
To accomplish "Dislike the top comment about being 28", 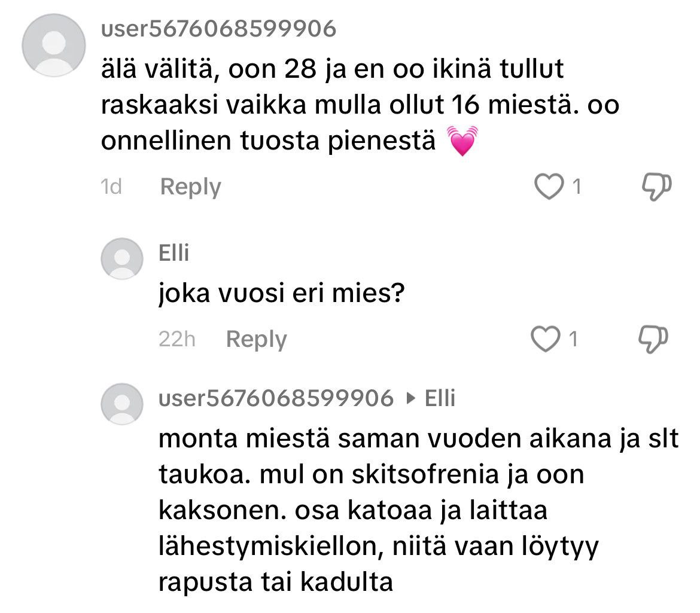I will pyautogui.click(x=656, y=188).
